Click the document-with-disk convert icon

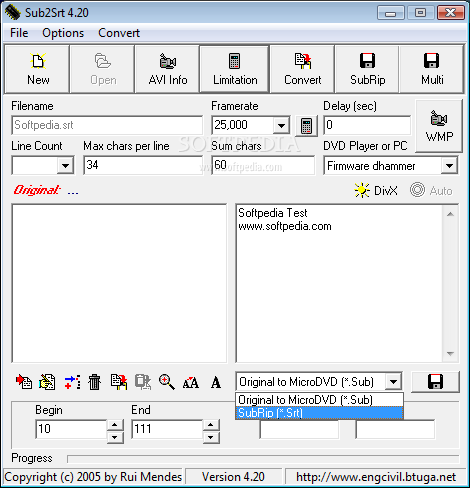coord(119,382)
